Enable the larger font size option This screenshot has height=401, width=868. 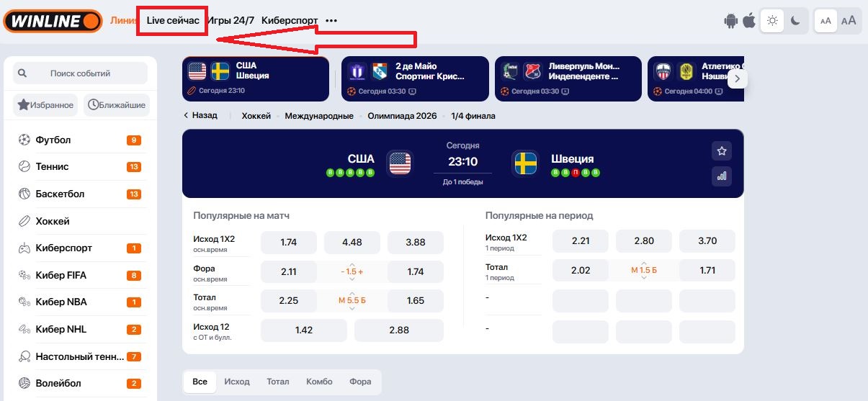(849, 21)
